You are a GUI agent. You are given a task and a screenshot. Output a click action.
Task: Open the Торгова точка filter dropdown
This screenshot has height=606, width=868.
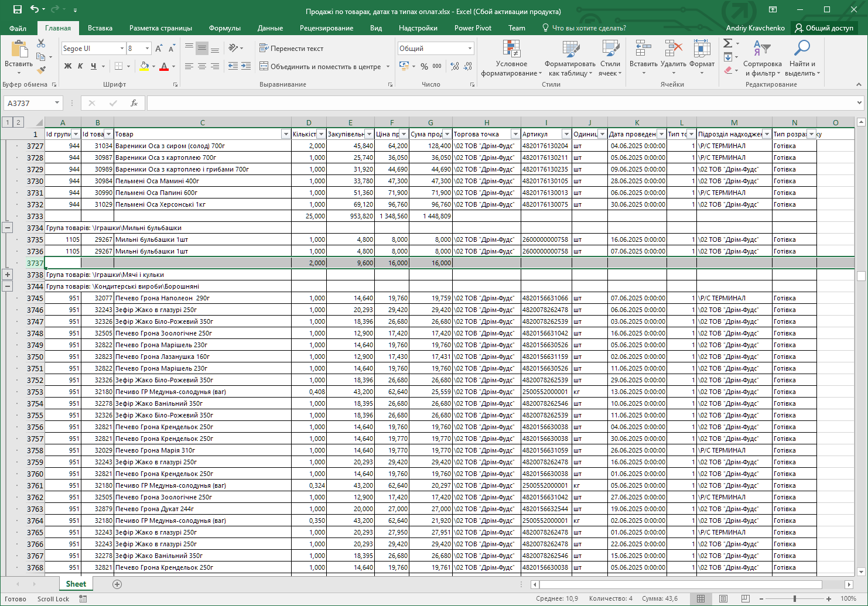[515, 134]
